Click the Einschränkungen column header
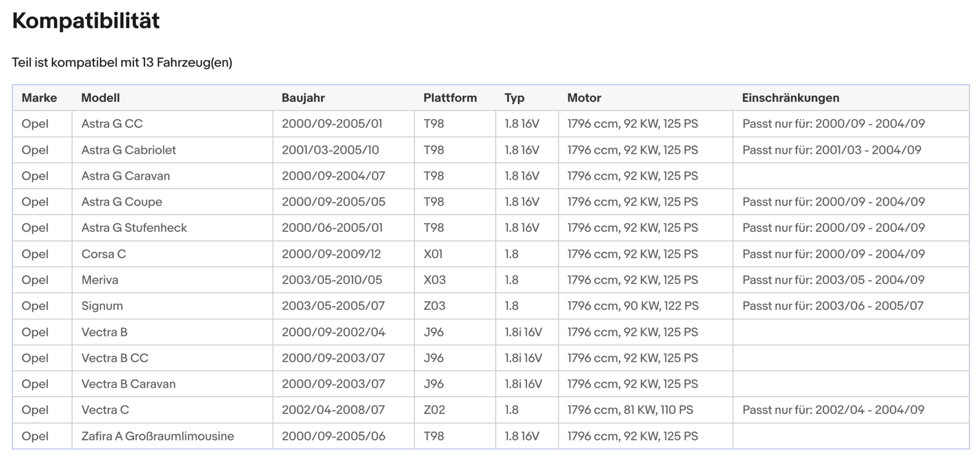Image resolution: width=980 pixels, height=456 pixels. (790, 98)
